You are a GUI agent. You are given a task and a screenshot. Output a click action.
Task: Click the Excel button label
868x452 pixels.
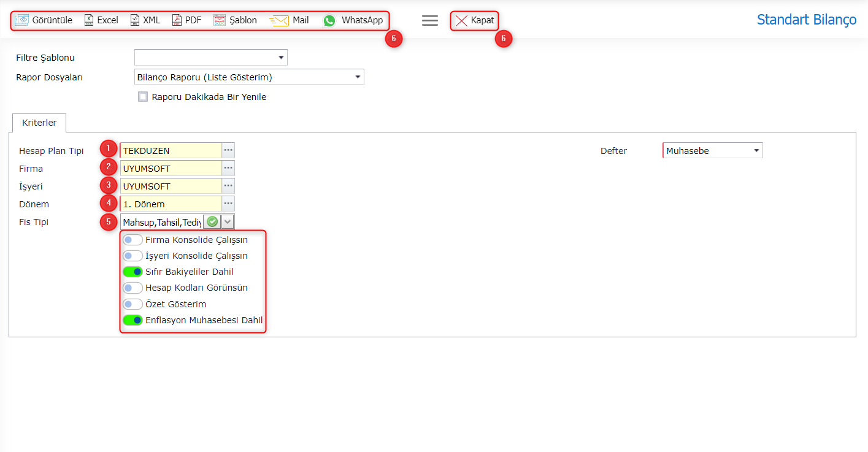[x=108, y=20]
